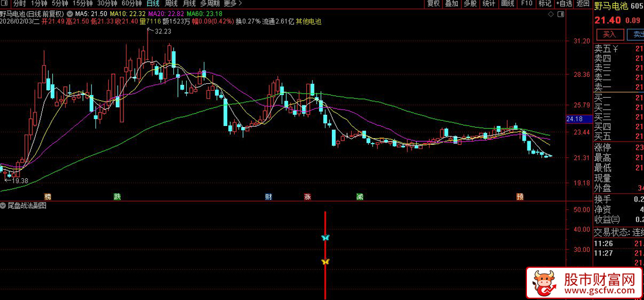644x300 pixels.
Task: Click the 多股 multi-stock button
Action: [x=470, y=4]
